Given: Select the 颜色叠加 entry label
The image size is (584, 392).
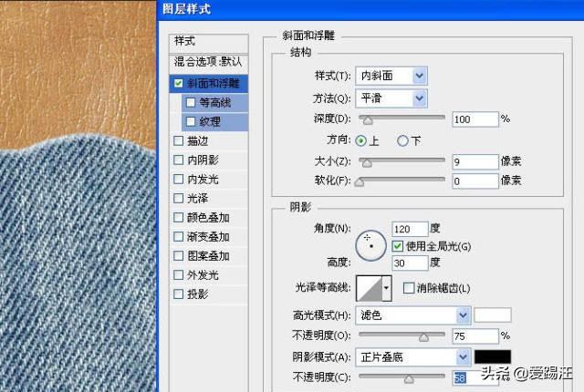Looking at the screenshot, I should (208, 218).
